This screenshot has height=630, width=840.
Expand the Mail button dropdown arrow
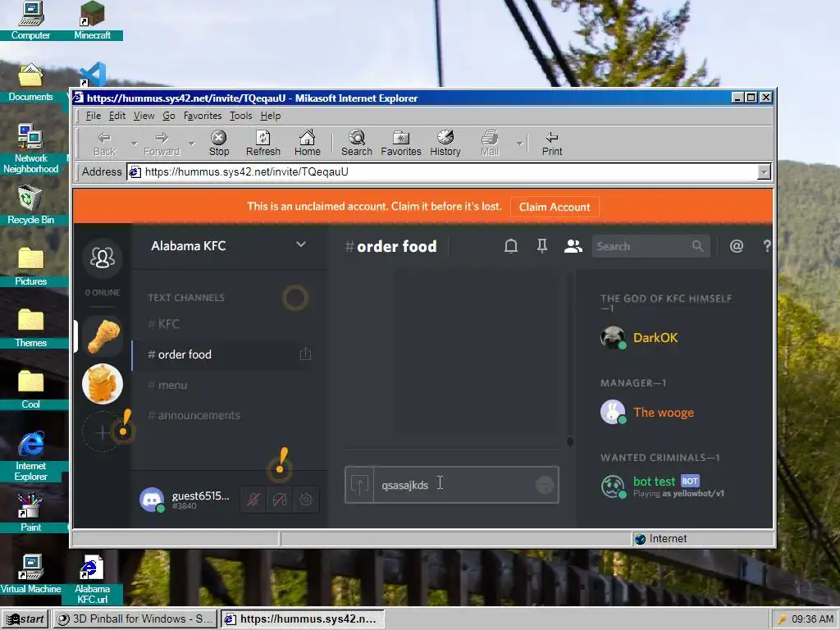(519, 144)
